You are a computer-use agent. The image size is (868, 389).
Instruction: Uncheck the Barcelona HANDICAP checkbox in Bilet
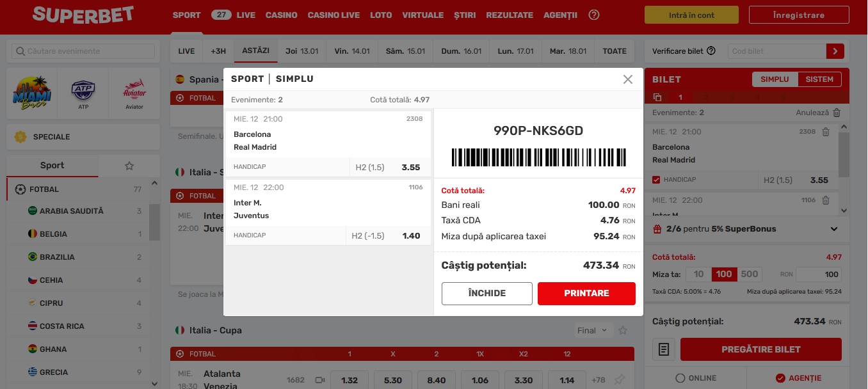tap(656, 180)
